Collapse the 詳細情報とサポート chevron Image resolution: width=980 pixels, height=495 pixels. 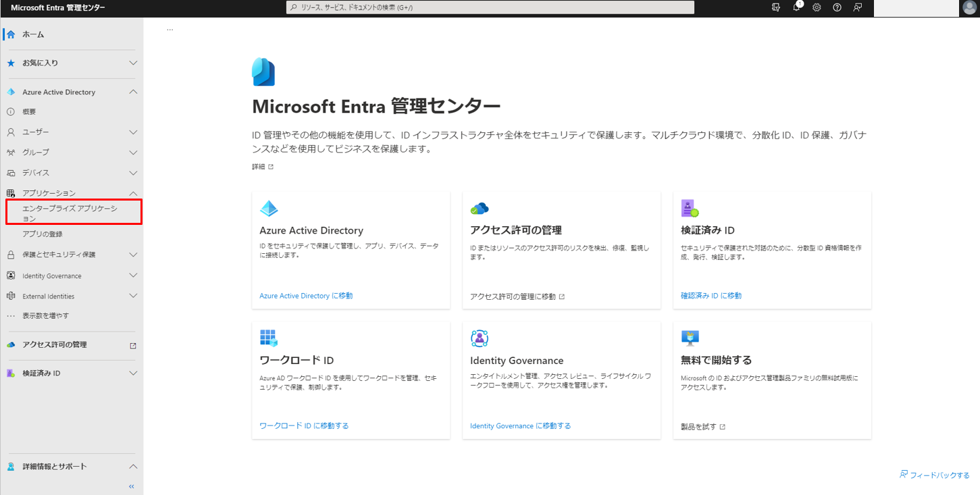tap(133, 467)
